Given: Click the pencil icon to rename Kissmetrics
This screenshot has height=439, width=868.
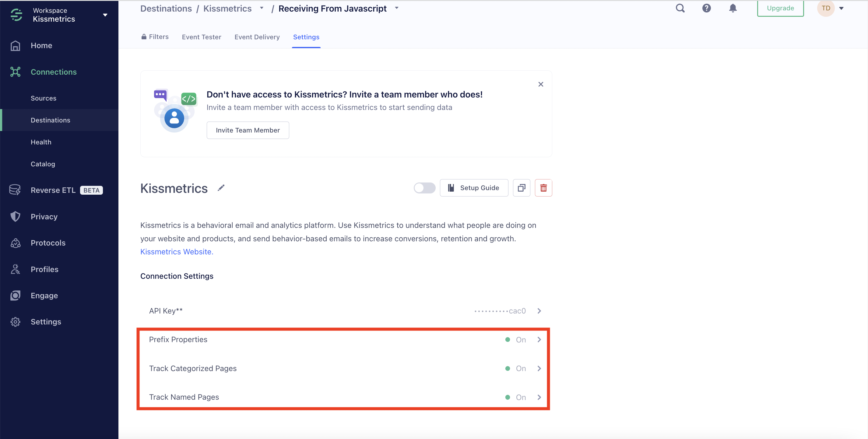Looking at the screenshot, I should 221,188.
